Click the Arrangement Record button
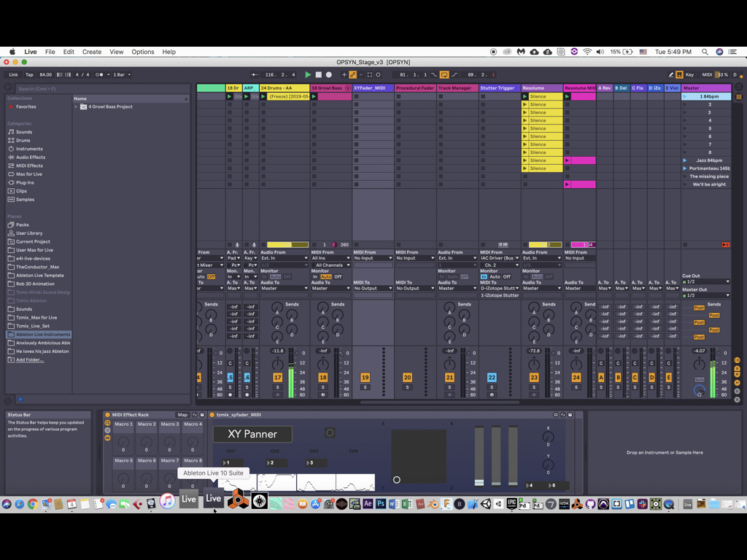Screen dimensions: 747x560 (328, 74)
